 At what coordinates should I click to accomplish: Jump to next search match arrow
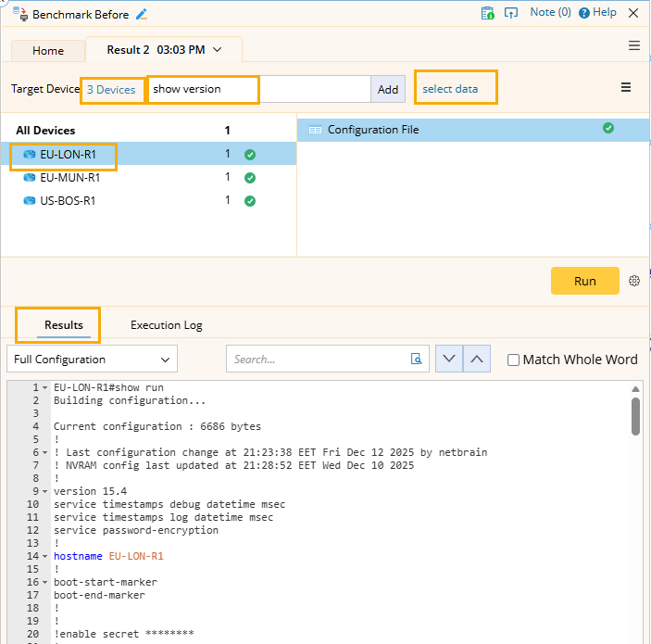pos(449,360)
